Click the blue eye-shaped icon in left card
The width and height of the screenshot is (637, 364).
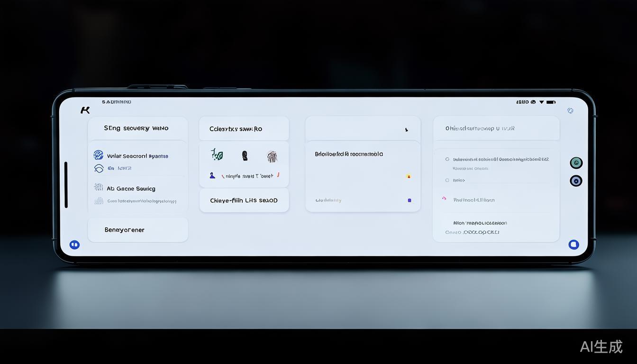[x=99, y=168]
